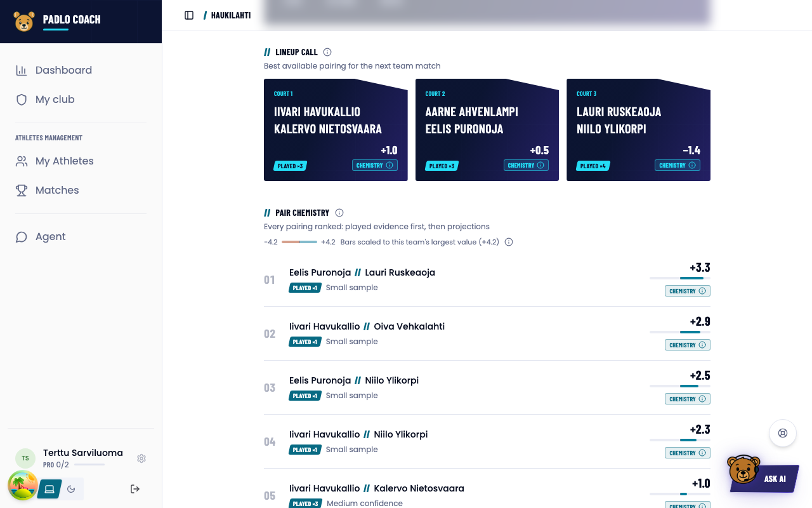This screenshot has width=812, height=508.
Task: Show Pair Chemistry info tooltip
Action: (339, 213)
